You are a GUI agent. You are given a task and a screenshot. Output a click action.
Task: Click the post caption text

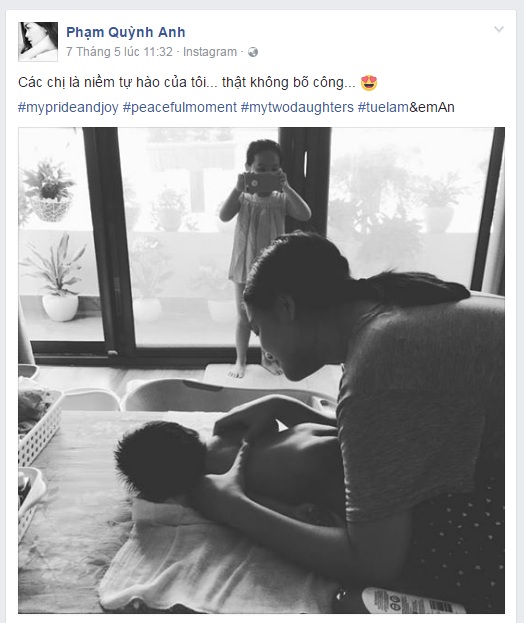point(187,83)
